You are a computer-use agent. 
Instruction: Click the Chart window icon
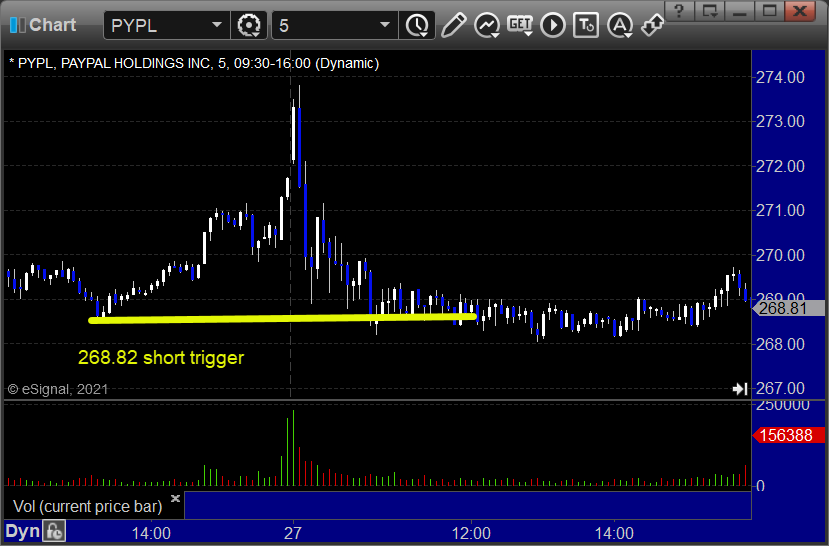17,25
